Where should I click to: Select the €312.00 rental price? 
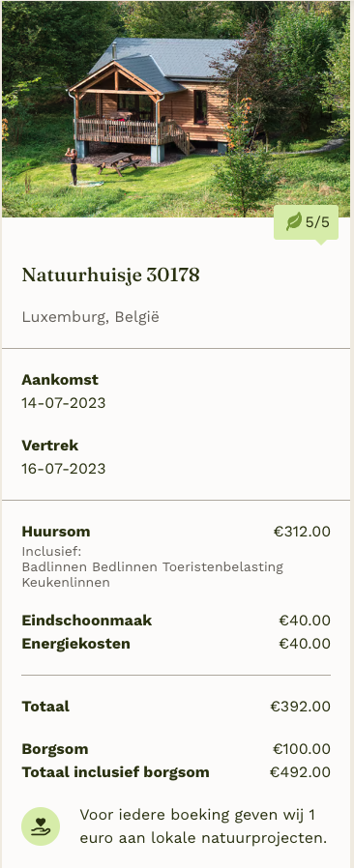tap(302, 532)
